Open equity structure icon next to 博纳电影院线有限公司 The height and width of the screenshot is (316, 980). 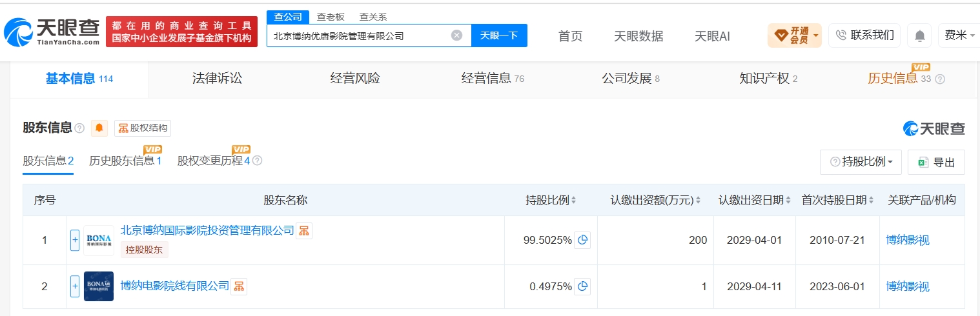click(x=239, y=286)
